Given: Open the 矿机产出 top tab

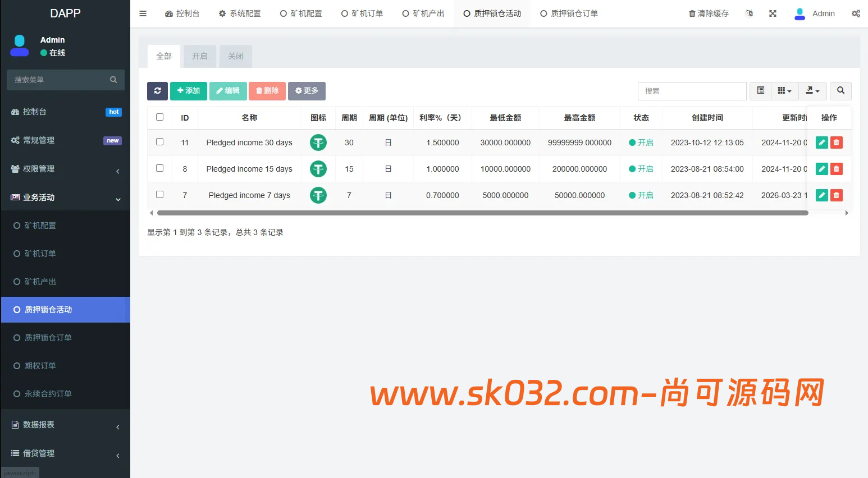Looking at the screenshot, I should coord(423,13).
